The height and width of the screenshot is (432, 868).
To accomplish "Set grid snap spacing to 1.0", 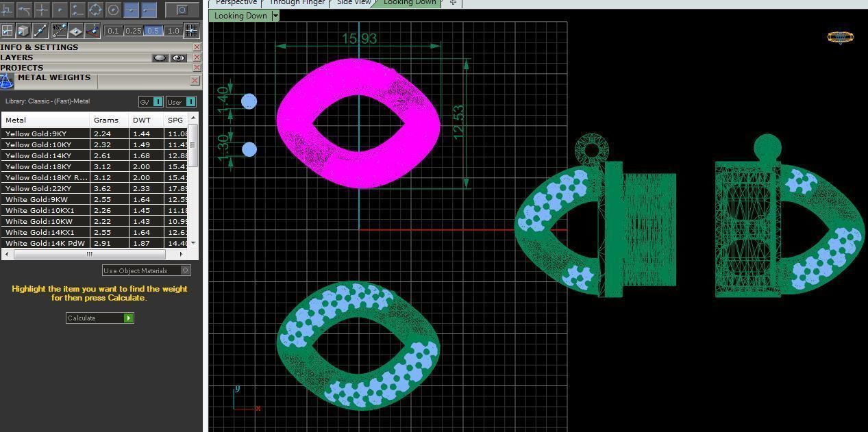I will pos(173,31).
